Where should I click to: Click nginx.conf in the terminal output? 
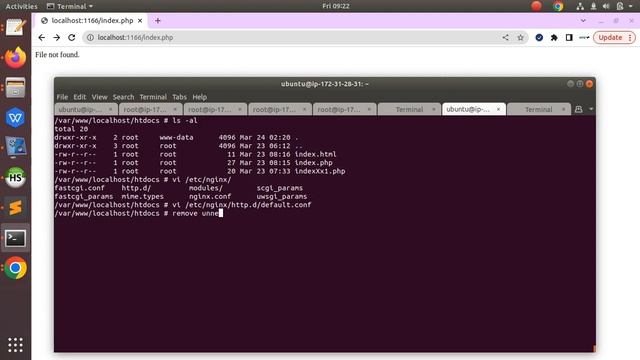pyautogui.click(x=210, y=197)
